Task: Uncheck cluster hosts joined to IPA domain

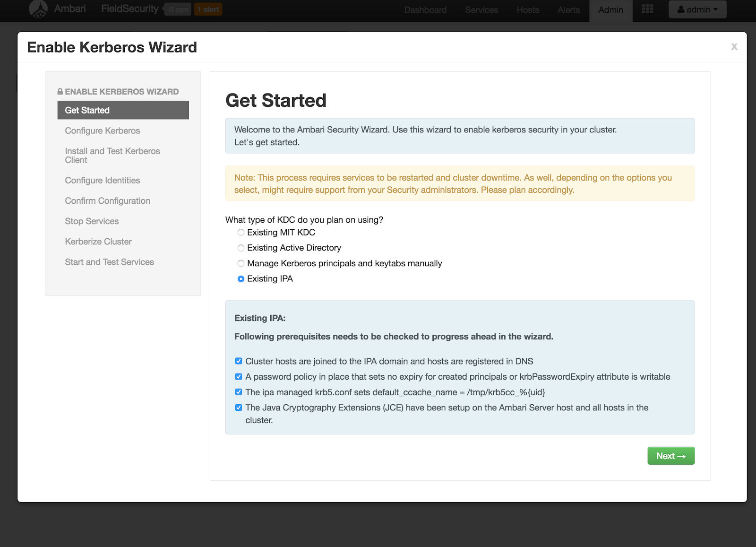Action: (x=239, y=361)
